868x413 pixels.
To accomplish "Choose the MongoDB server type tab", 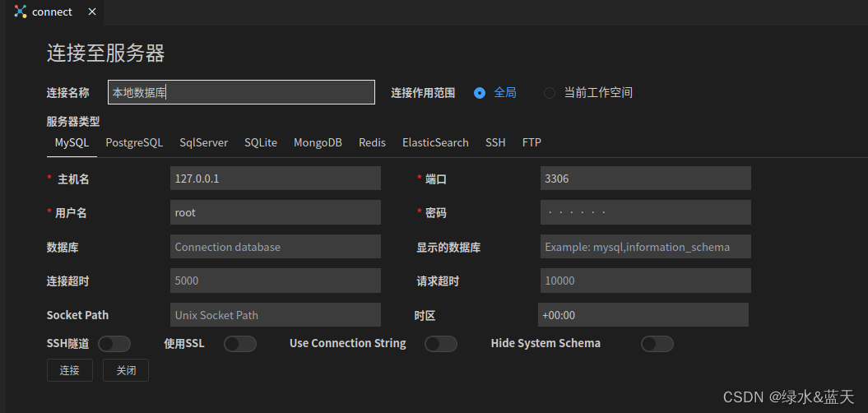I will click(x=318, y=143).
